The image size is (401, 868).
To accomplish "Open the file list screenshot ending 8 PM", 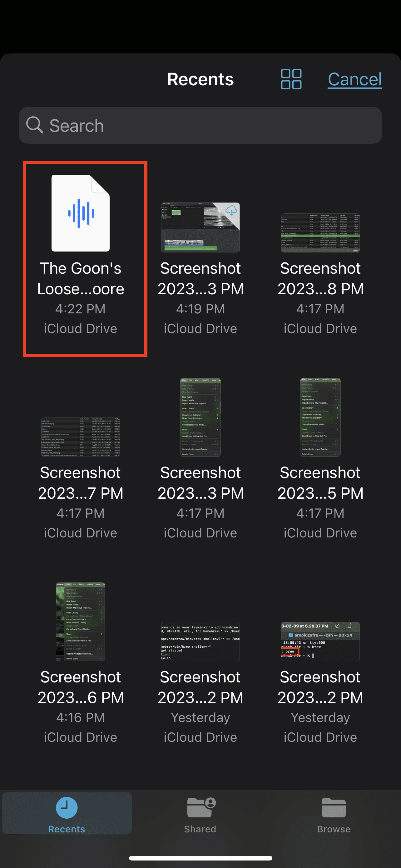I will pos(320,233).
